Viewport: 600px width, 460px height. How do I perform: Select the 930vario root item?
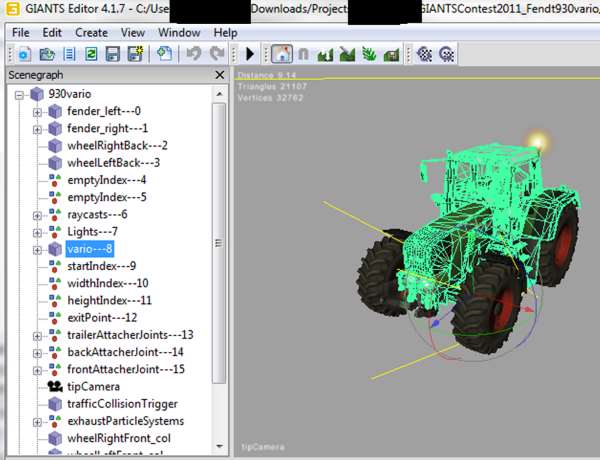tap(70, 94)
